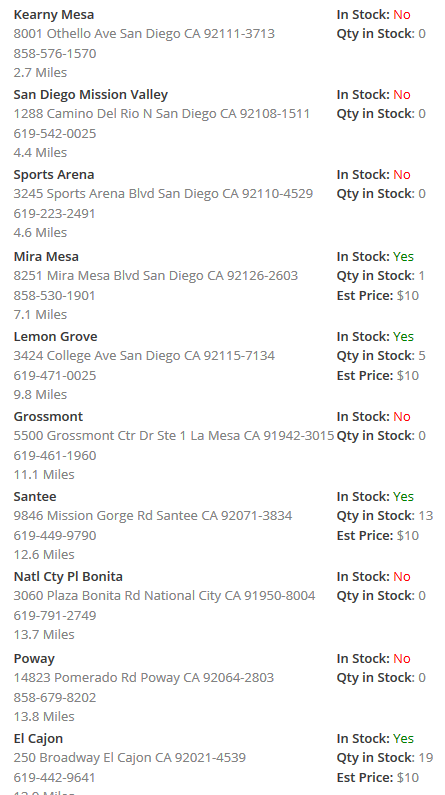The height and width of the screenshot is (795, 445).
Task: Click the Natl Cty Pl Bonita store name
Action: point(68,576)
